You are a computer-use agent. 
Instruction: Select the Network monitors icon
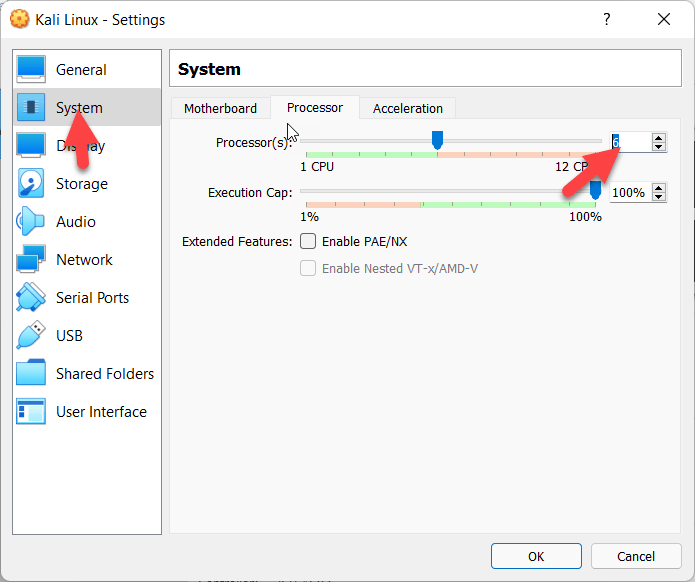coord(31,260)
